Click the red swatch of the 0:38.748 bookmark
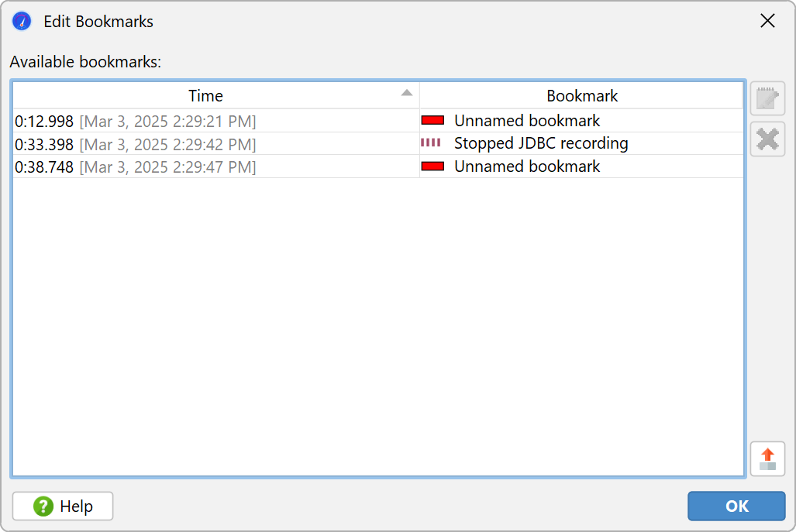796x532 pixels. pyautogui.click(x=432, y=166)
